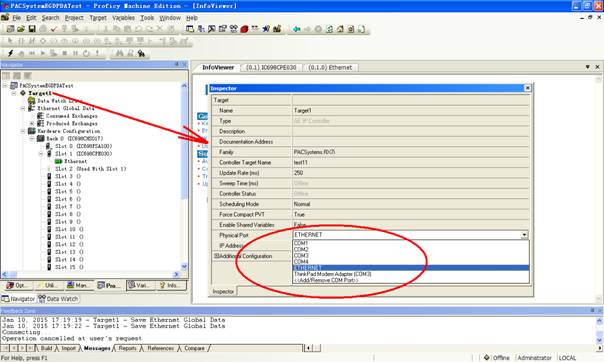Click the Save floppy disk icon
Image resolution: width=604 pixels, height=362 pixels.
coord(32,29)
